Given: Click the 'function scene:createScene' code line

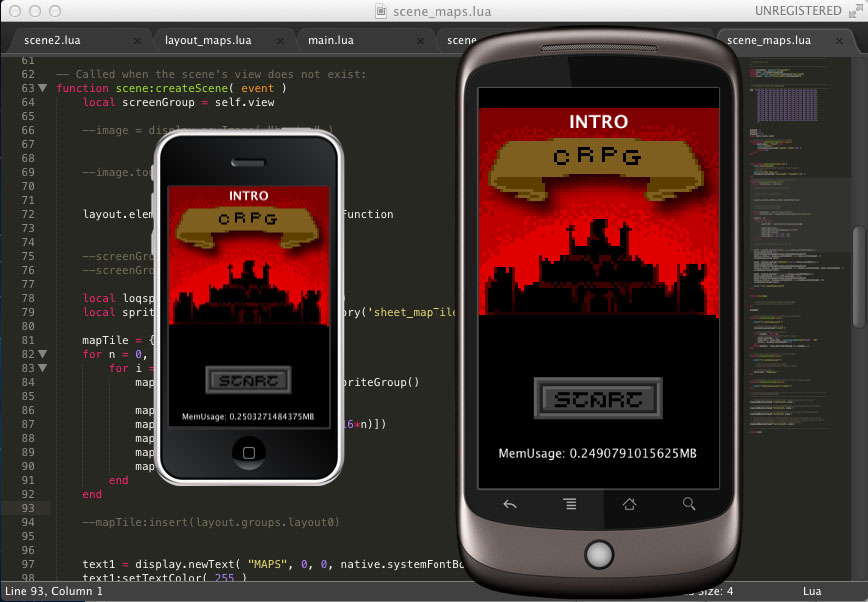Looking at the screenshot, I should (171, 88).
